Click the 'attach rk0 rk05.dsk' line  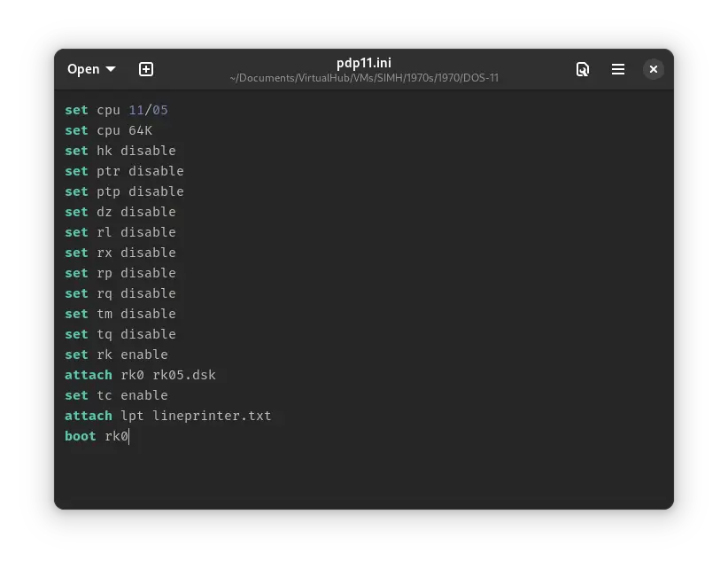coord(140,374)
